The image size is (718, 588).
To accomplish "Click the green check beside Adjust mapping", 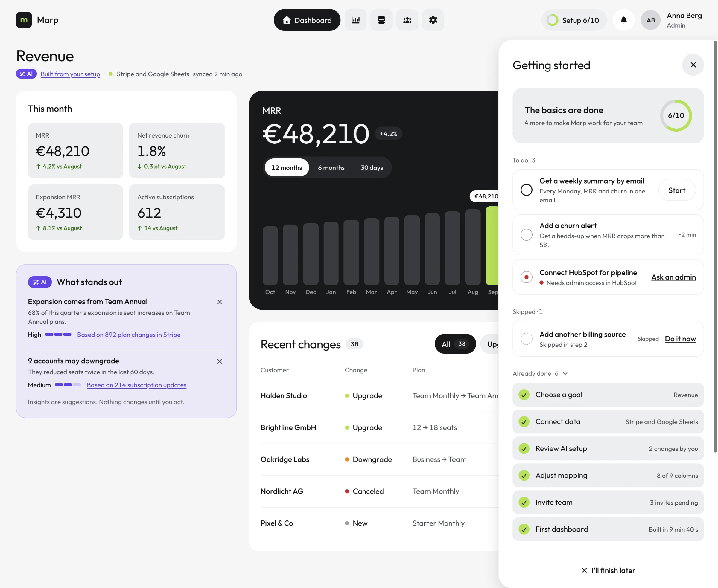I will [x=524, y=475].
